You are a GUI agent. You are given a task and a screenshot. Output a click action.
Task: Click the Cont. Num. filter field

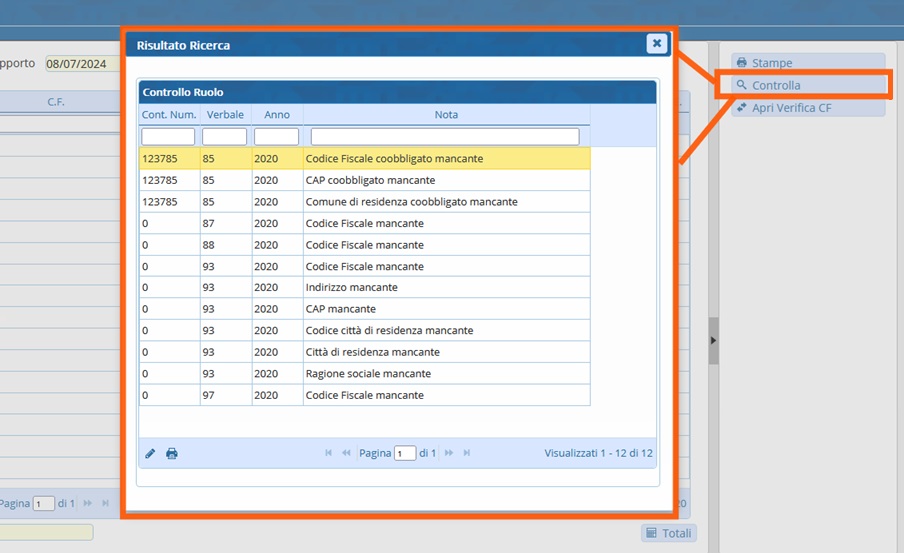[168, 136]
